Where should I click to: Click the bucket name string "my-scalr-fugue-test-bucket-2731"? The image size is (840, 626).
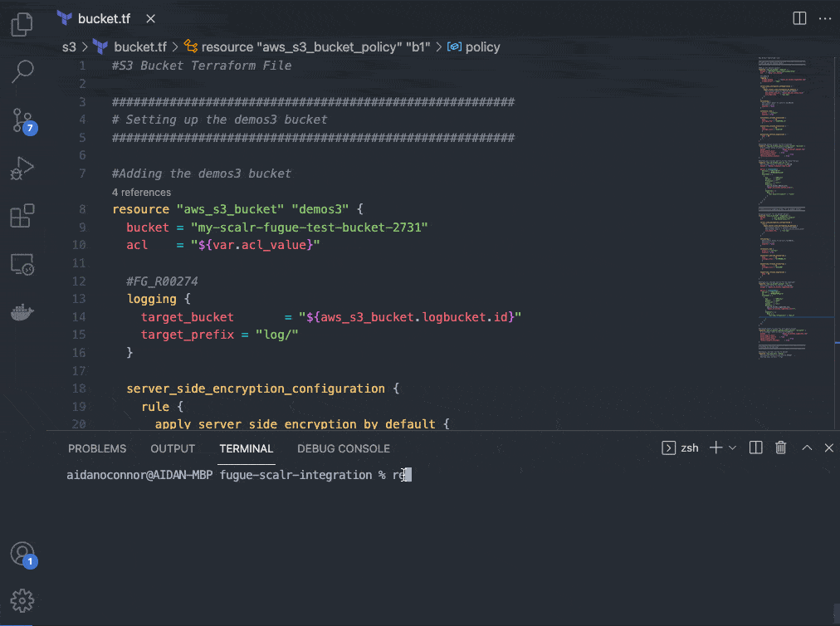309,227
